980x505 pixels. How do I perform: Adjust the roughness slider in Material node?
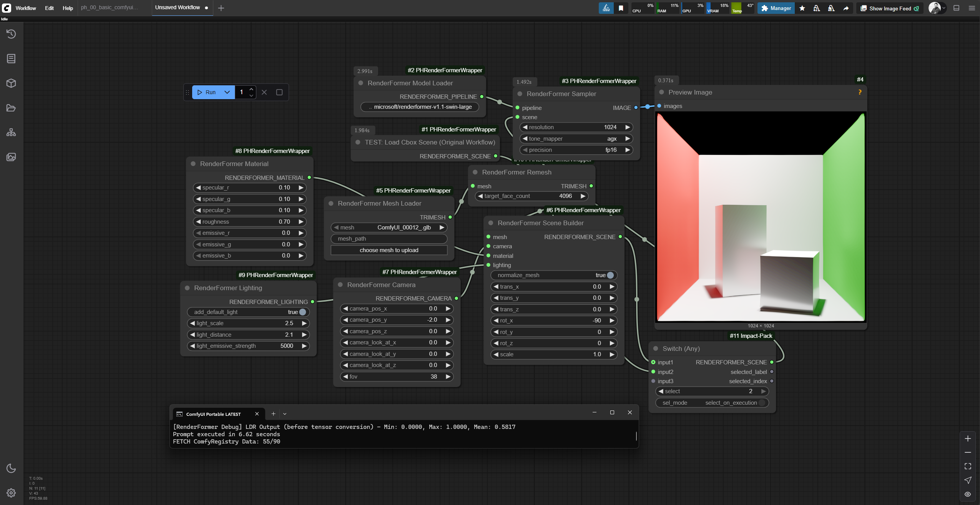tap(249, 222)
